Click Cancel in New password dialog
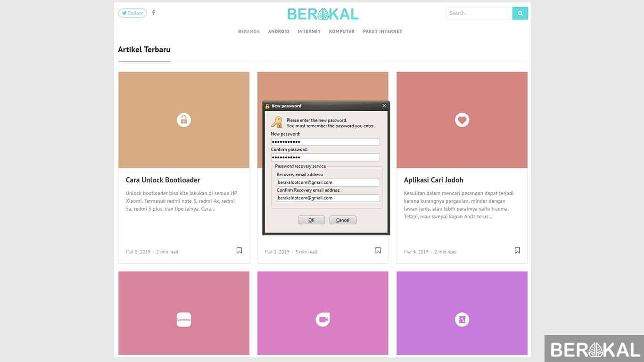Screen dimensions: 644x362 pos(343,220)
